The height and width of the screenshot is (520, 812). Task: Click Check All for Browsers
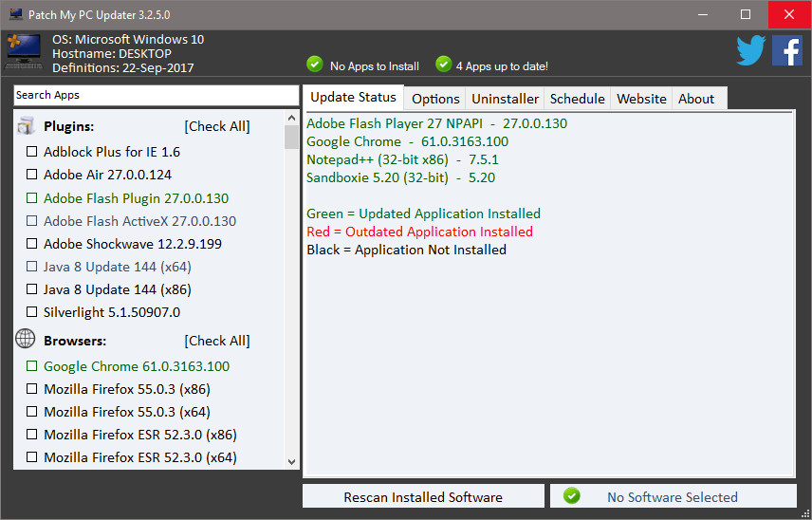point(217,341)
